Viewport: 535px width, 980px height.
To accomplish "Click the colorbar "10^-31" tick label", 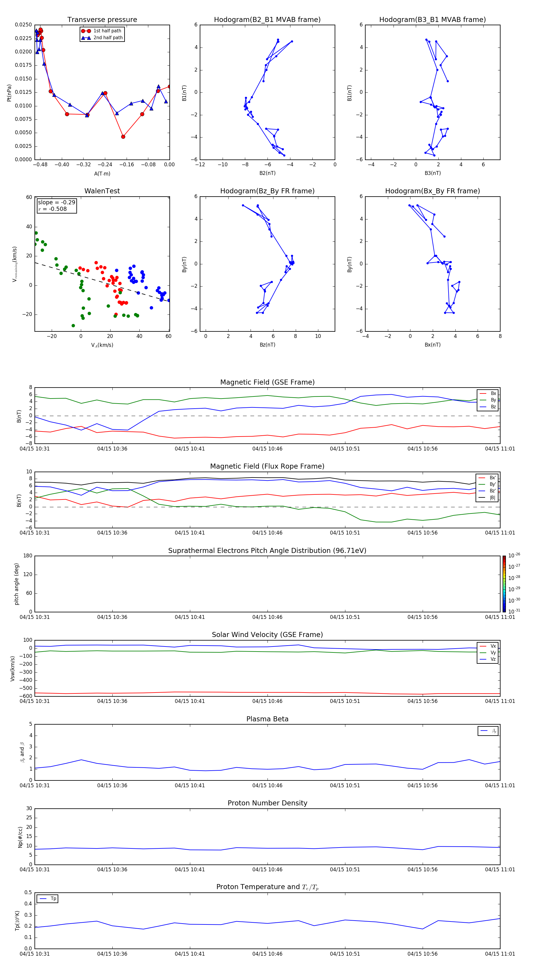I will coord(514,611).
